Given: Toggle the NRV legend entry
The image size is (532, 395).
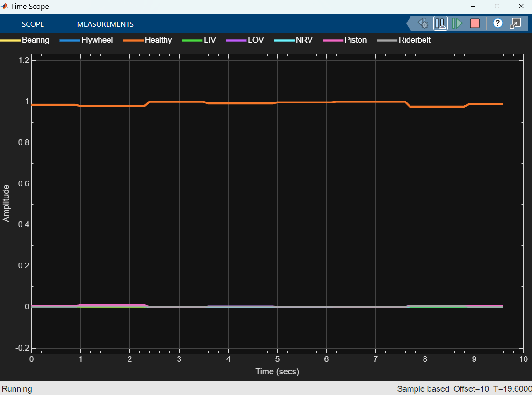Looking at the screenshot, I should click(304, 40).
